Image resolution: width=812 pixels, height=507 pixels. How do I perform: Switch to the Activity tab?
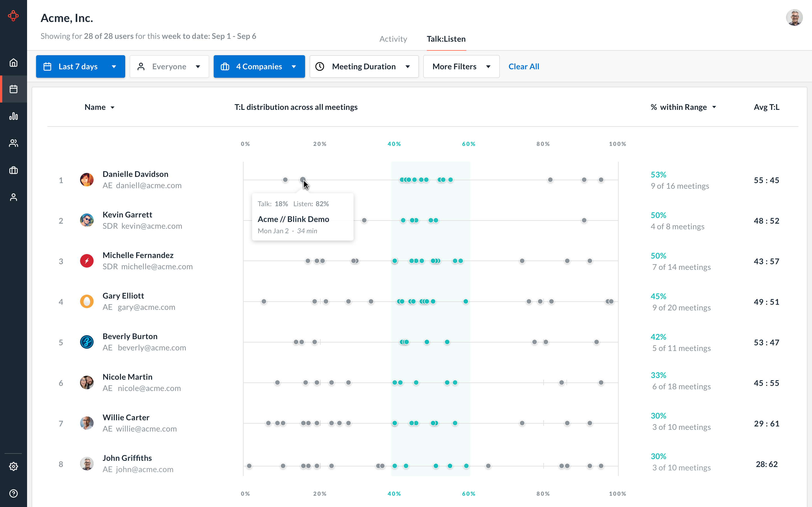(x=393, y=39)
